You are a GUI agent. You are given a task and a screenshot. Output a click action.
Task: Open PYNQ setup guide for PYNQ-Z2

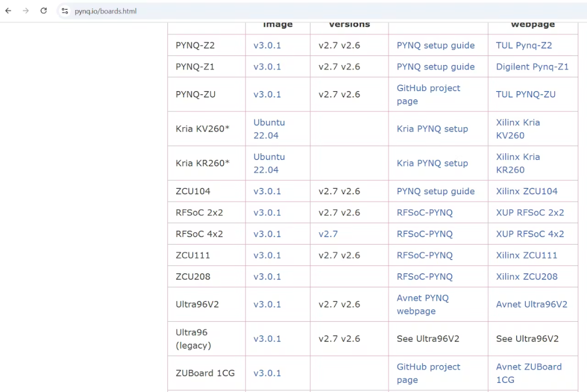tap(435, 45)
